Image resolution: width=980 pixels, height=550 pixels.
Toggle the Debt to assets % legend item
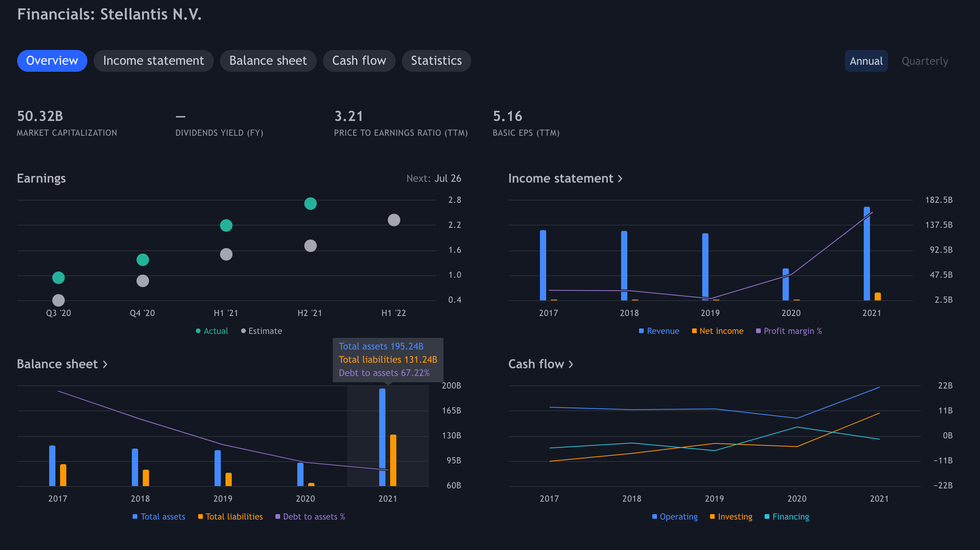point(310,516)
